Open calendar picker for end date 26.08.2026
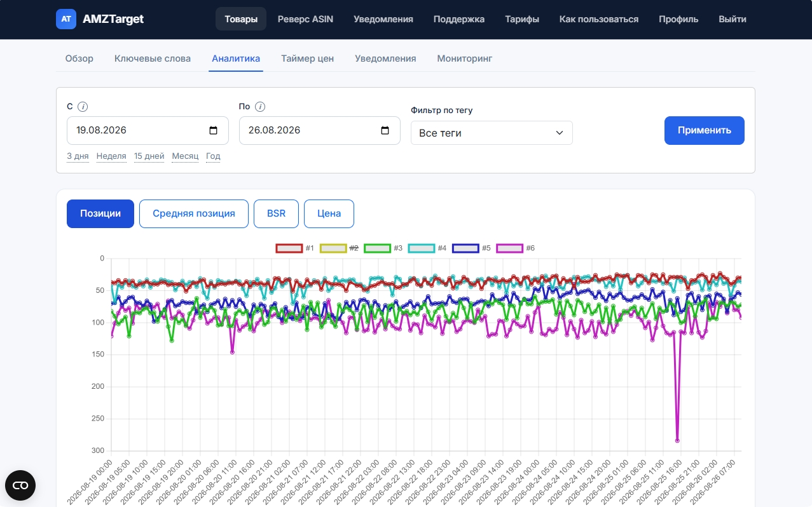 (x=385, y=130)
